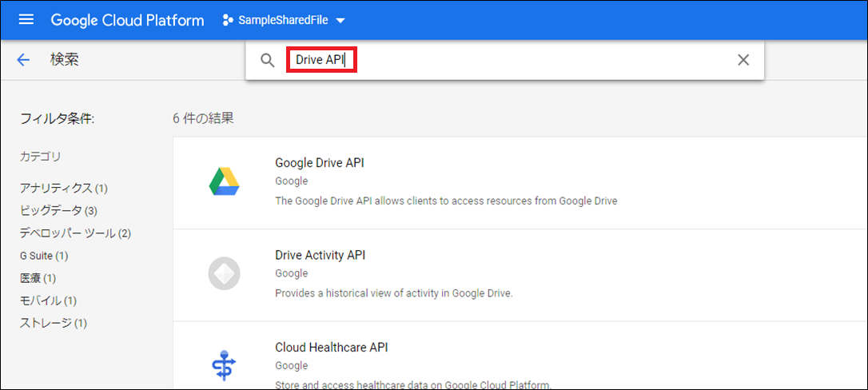Click the '6 件の結果' results count
The height and width of the screenshot is (390, 868).
(x=203, y=118)
